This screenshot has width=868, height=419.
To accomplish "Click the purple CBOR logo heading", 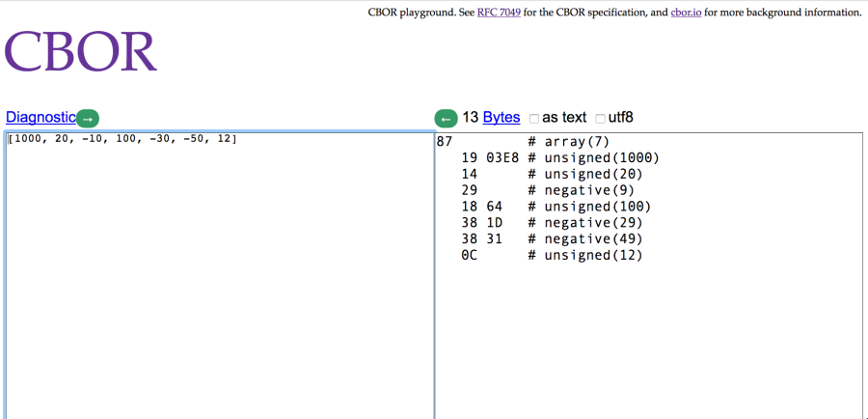I will click(x=81, y=52).
